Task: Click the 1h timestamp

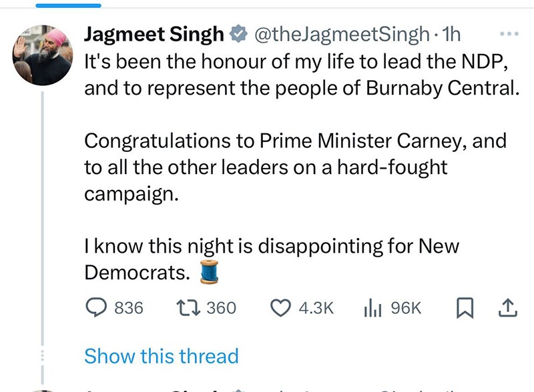Action: [451, 33]
